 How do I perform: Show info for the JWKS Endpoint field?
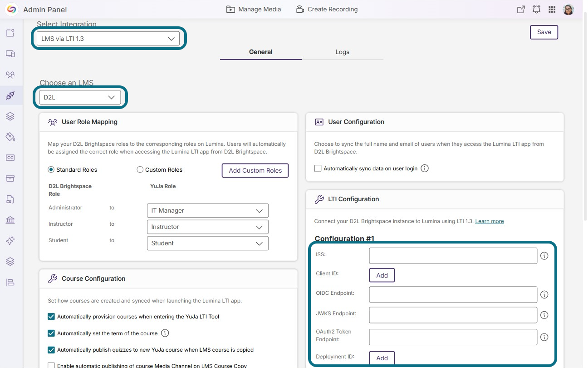pyautogui.click(x=544, y=315)
